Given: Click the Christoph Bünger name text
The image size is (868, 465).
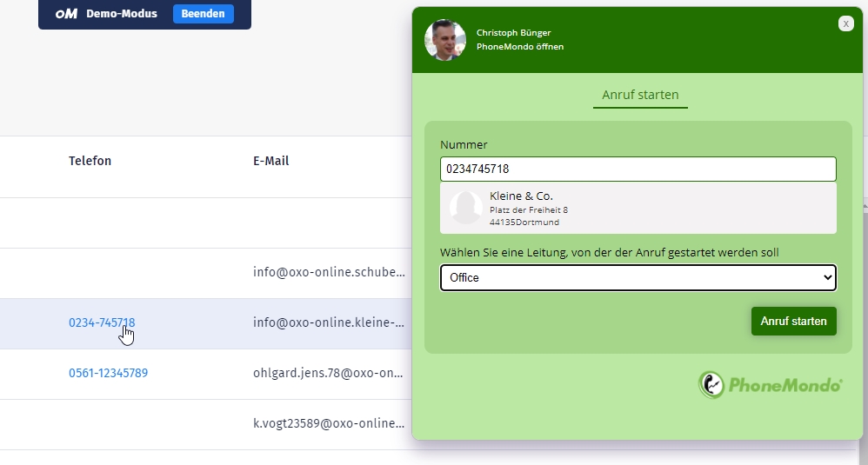Looking at the screenshot, I should click(513, 32).
